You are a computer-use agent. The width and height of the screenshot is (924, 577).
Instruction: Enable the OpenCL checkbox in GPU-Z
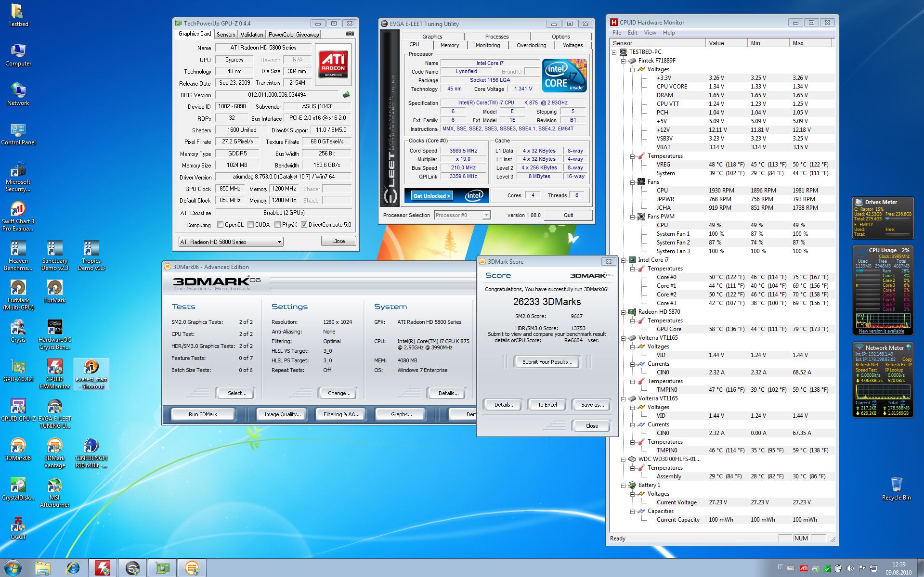(x=220, y=225)
